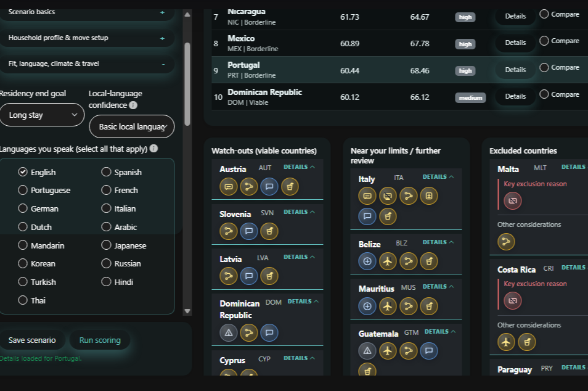Open Details for the Nicaragua row
The height and width of the screenshot is (391, 588).
(x=515, y=17)
